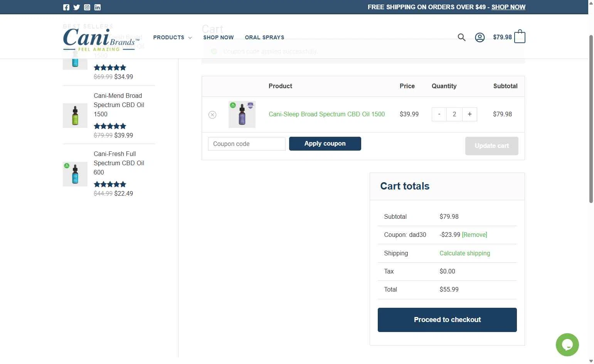594x364 pixels.
Task: Open the shopping bag cart icon
Action: pos(520,37)
